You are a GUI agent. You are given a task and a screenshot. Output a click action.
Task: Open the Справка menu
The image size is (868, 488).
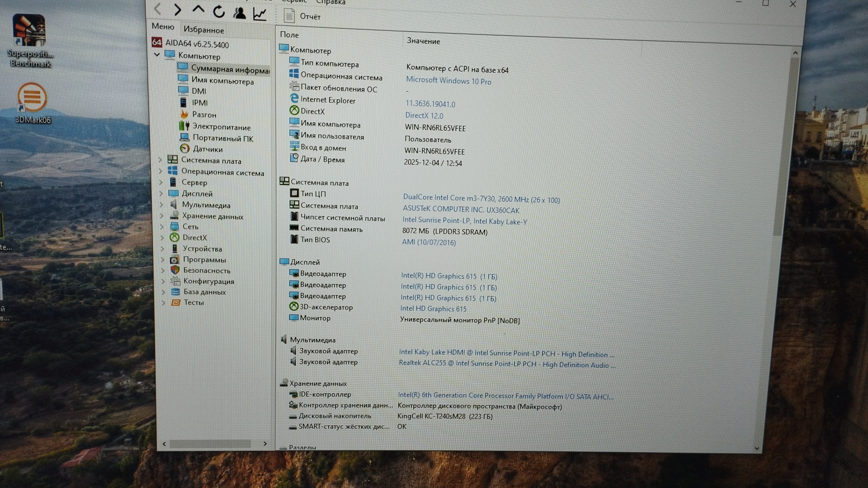tap(330, 2)
